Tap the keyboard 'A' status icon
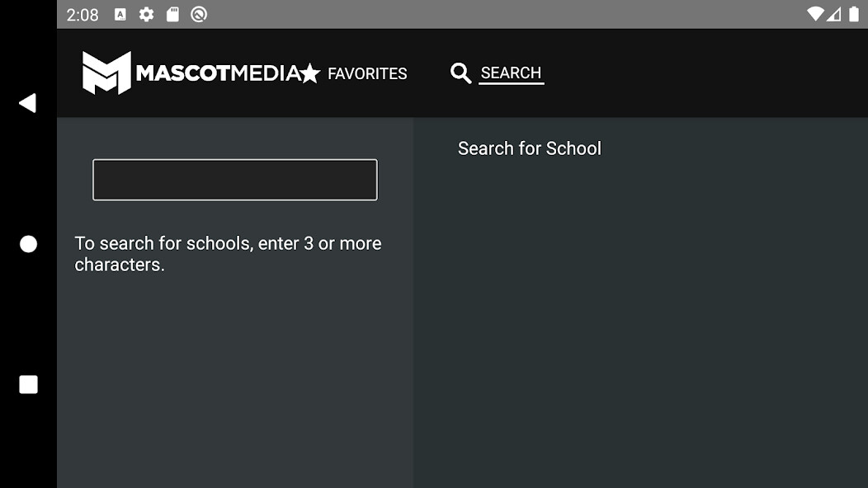The image size is (868, 488). (120, 14)
